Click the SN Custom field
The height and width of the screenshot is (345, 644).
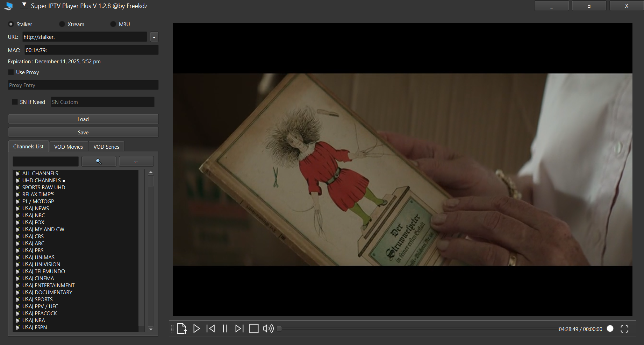pos(102,102)
